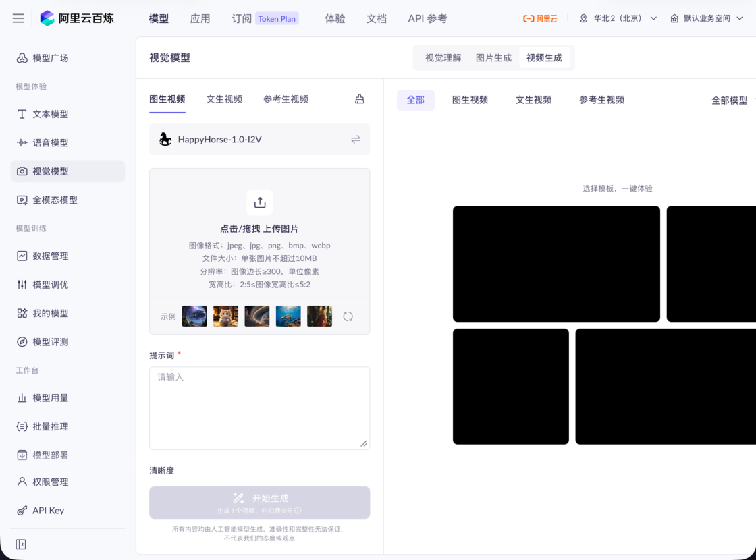Open the 全部模型 filter dropdown
The height and width of the screenshot is (560, 756).
click(x=730, y=101)
